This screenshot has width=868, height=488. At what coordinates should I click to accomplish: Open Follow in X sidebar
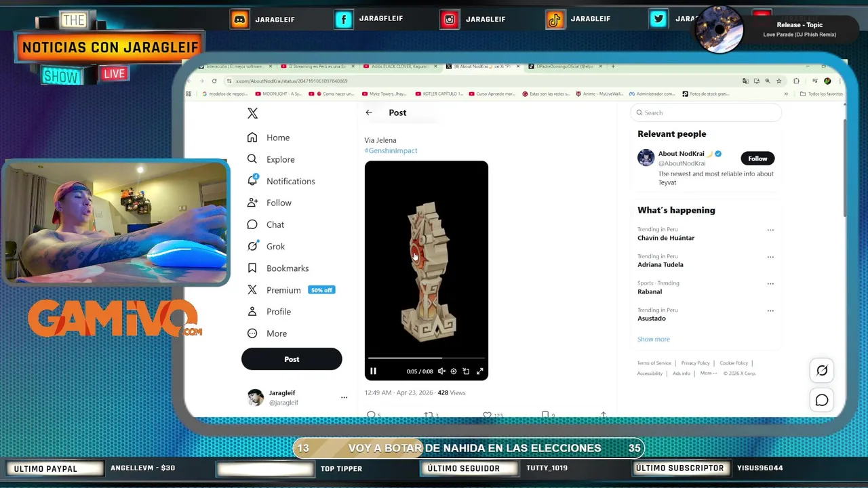(x=269, y=203)
